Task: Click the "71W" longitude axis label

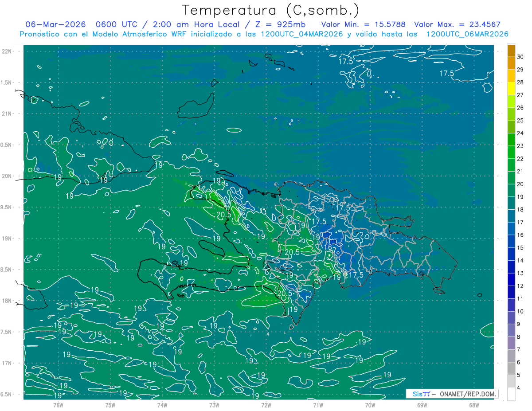Action: click(x=318, y=405)
